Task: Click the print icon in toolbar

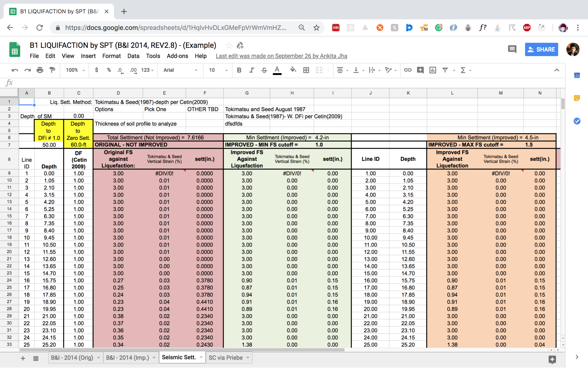Action: [40, 70]
